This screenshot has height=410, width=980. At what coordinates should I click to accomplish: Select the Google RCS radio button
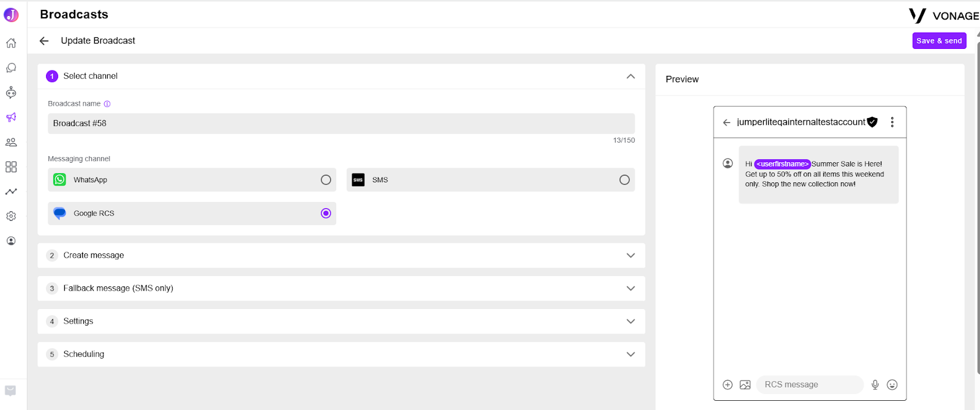pos(326,214)
